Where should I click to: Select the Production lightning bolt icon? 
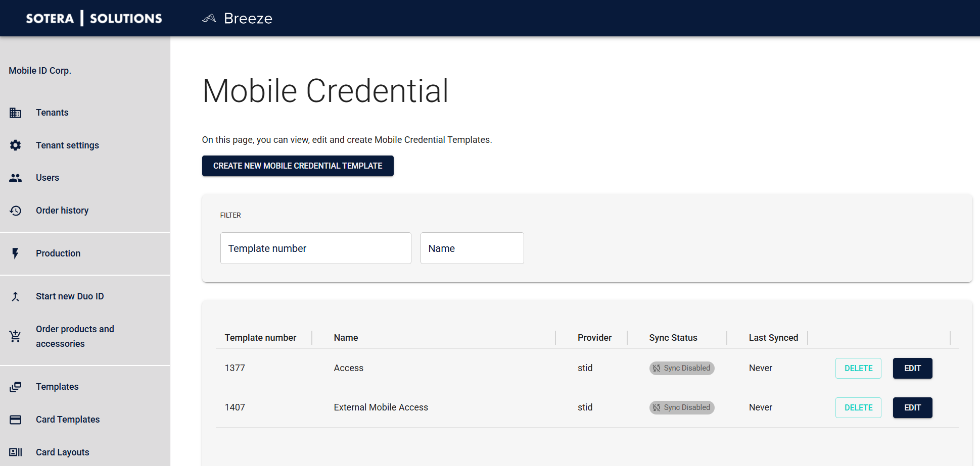[15, 253]
